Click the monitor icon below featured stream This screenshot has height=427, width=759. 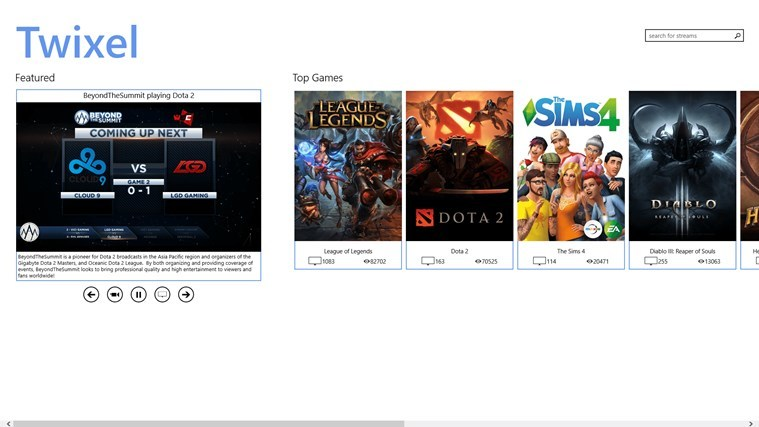(x=162, y=294)
